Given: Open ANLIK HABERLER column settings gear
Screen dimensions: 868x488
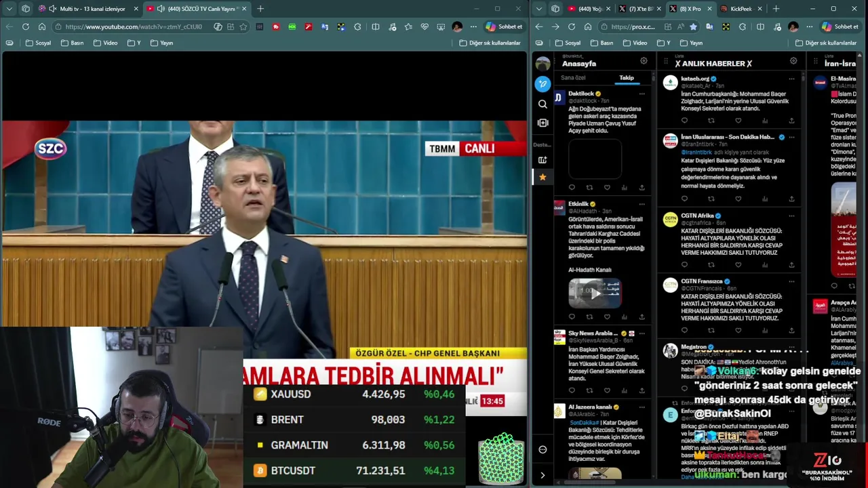Looking at the screenshot, I should (x=793, y=61).
